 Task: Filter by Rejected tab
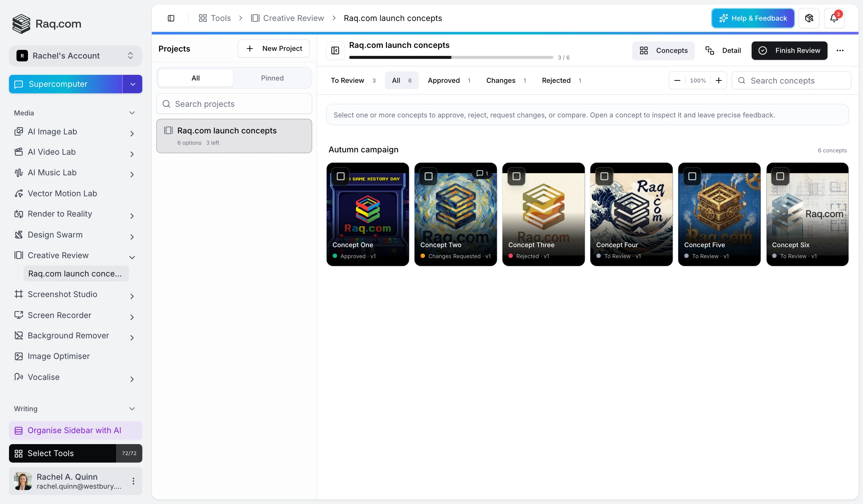(562, 81)
